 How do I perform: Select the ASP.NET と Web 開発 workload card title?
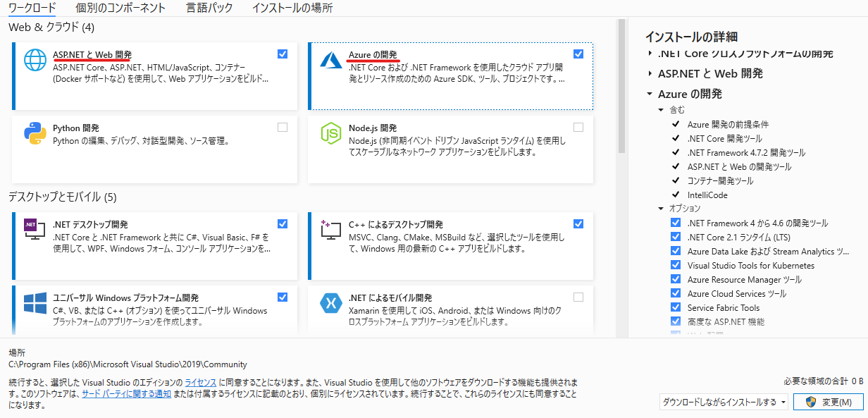click(92, 54)
